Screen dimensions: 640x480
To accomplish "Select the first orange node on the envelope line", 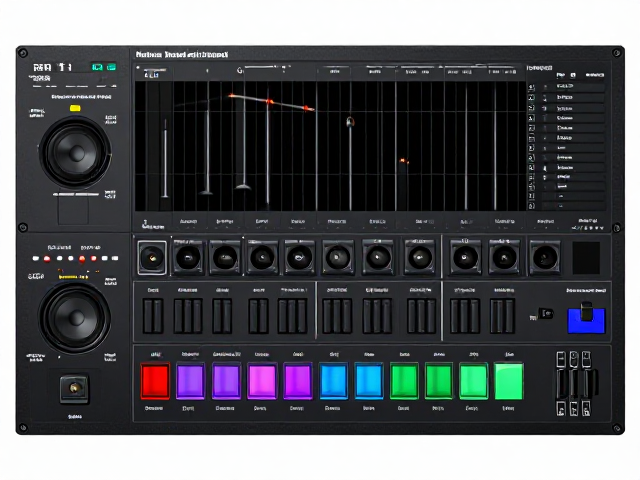I will (231, 96).
